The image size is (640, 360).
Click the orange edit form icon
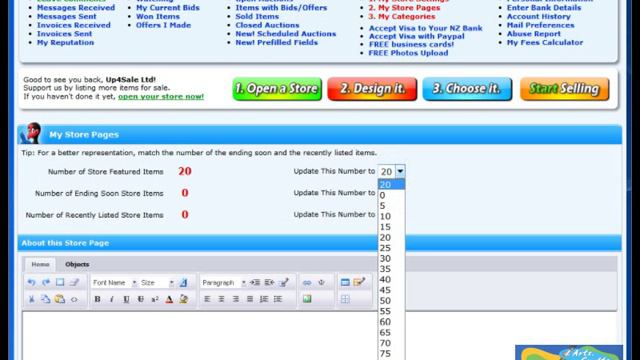click(x=359, y=282)
